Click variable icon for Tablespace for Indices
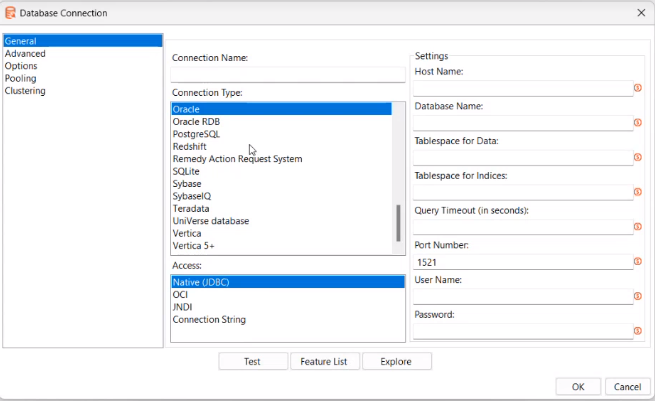 pos(638,193)
